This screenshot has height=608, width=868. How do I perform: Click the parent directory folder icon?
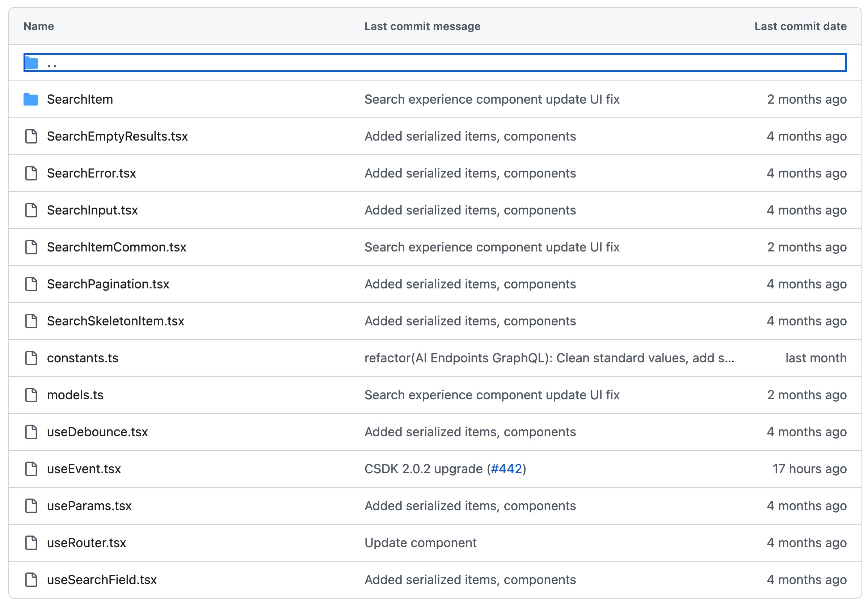(31, 63)
